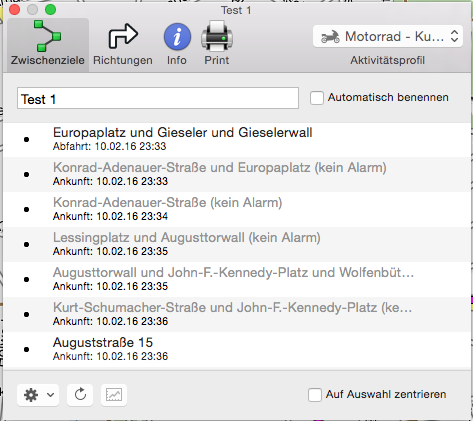
Task: Select Lessingplatz und Augusttorwall waypoint
Action: (x=237, y=244)
